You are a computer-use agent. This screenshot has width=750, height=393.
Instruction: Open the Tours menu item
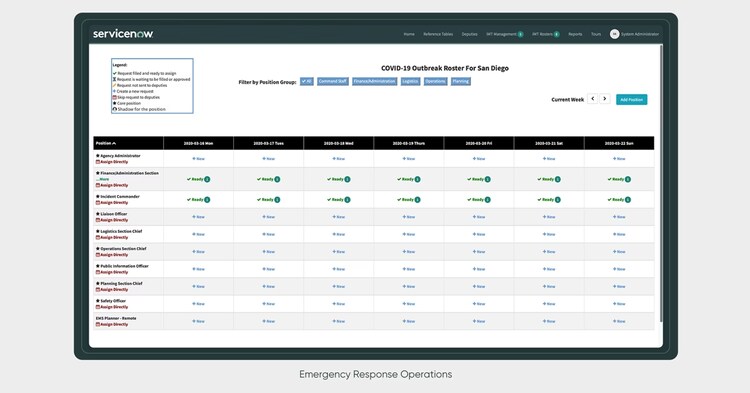(x=596, y=34)
